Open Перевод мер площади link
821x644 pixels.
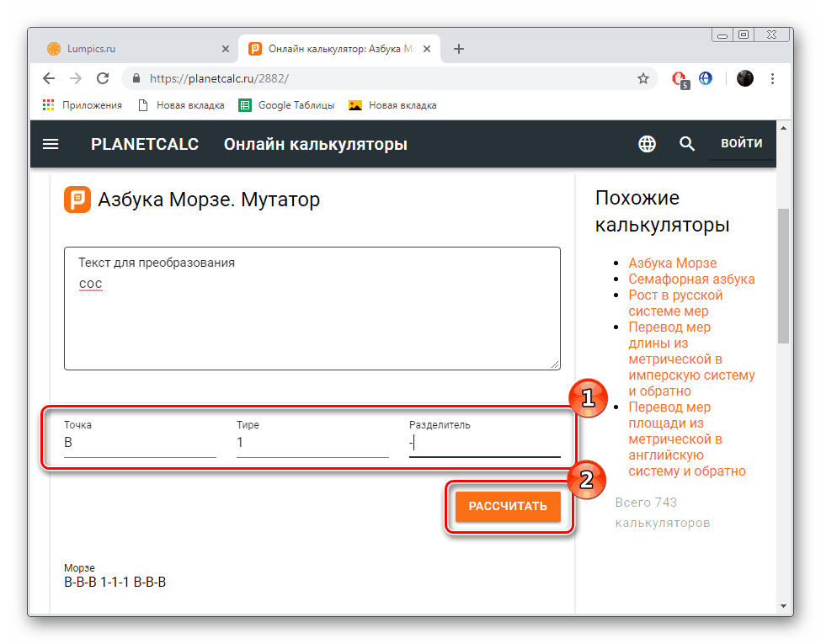tap(686, 439)
